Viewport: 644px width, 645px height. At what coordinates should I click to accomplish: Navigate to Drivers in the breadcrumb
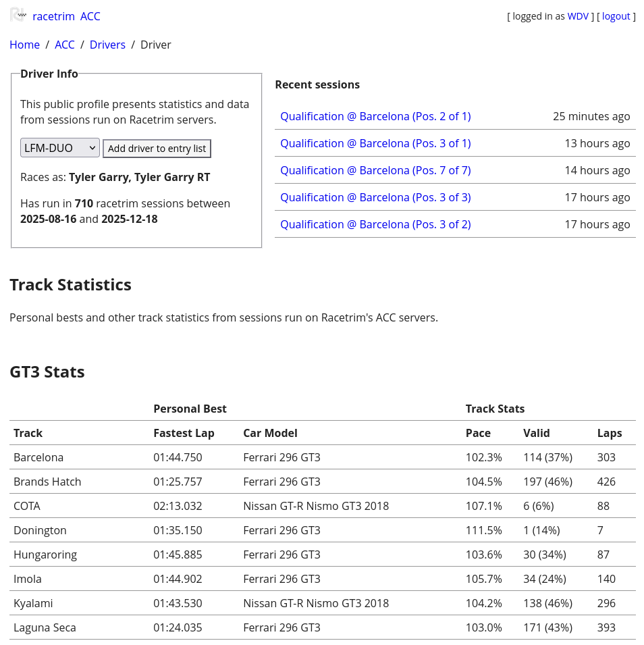[107, 45]
